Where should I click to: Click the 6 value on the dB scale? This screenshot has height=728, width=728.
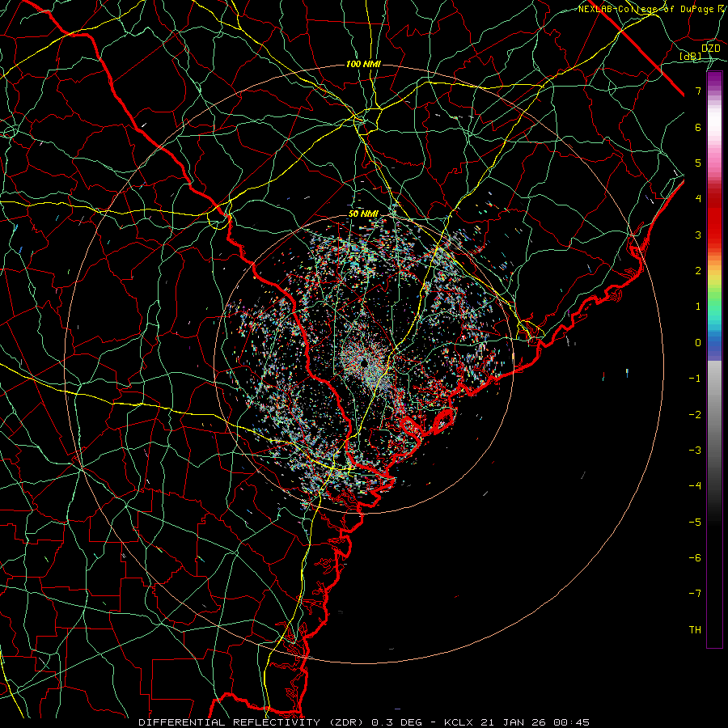(698, 127)
